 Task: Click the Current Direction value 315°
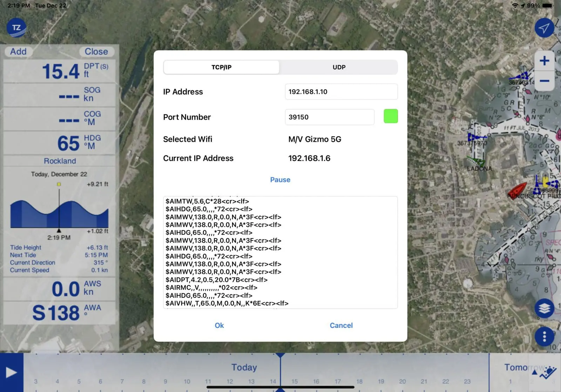[101, 263]
